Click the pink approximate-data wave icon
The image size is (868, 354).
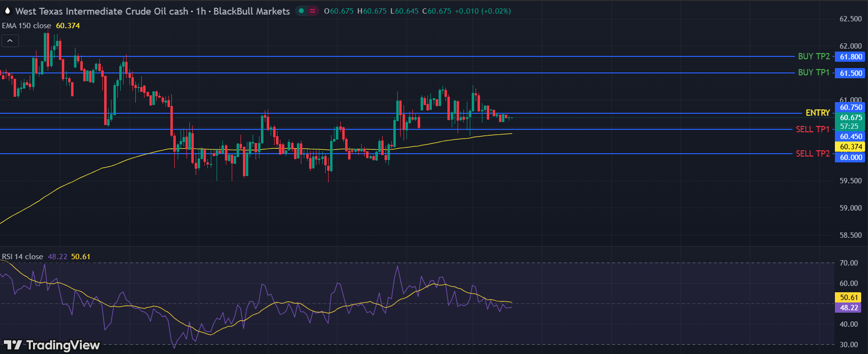[313, 11]
